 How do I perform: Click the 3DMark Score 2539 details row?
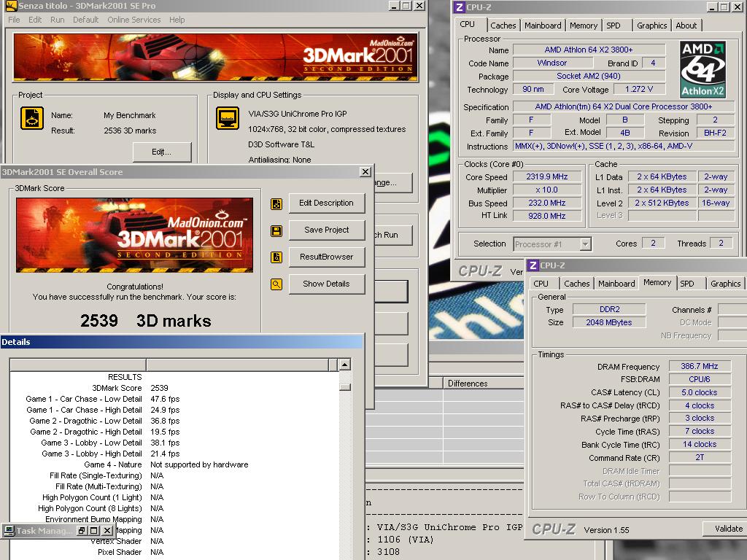point(175,388)
